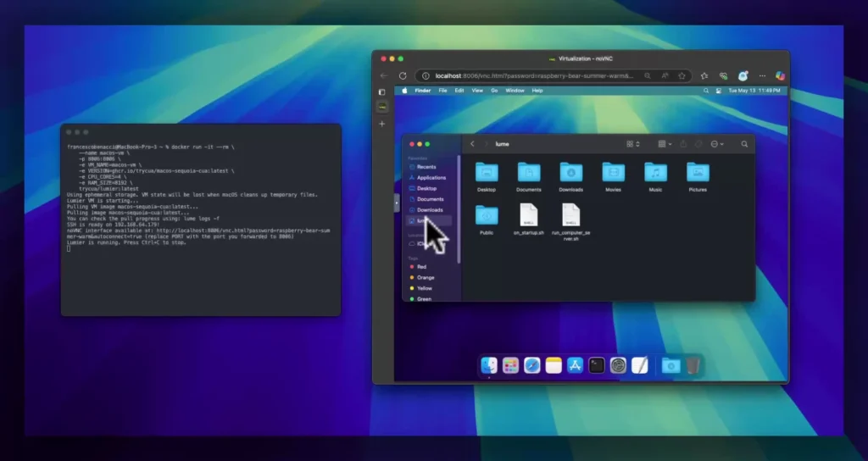
Task: Select Downloads in Finder sidebar
Action: point(430,210)
